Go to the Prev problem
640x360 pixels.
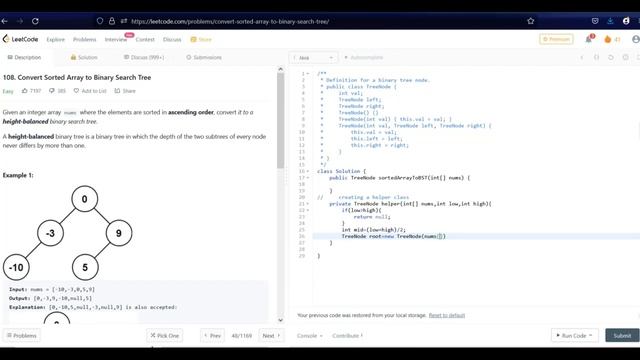[x=212, y=336]
